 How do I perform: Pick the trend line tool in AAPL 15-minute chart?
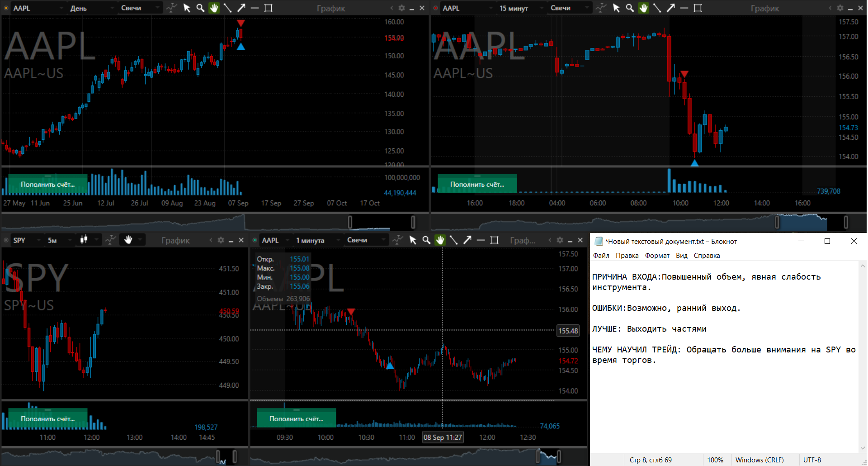[657, 8]
